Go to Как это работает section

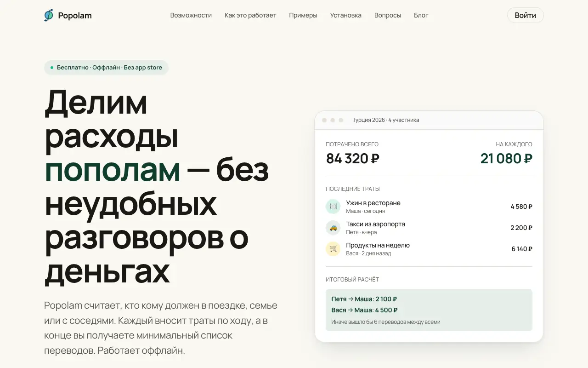[x=250, y=15]
